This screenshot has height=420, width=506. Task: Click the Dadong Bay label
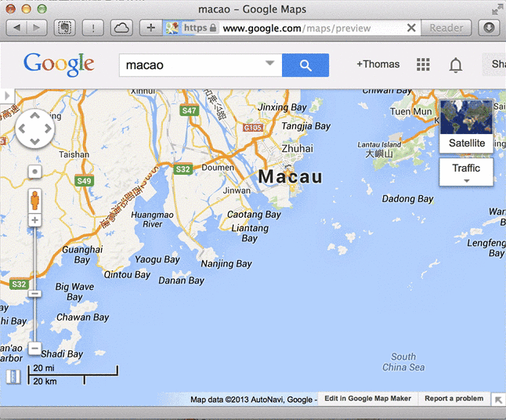pyautogui.click(x=407, y=199)
